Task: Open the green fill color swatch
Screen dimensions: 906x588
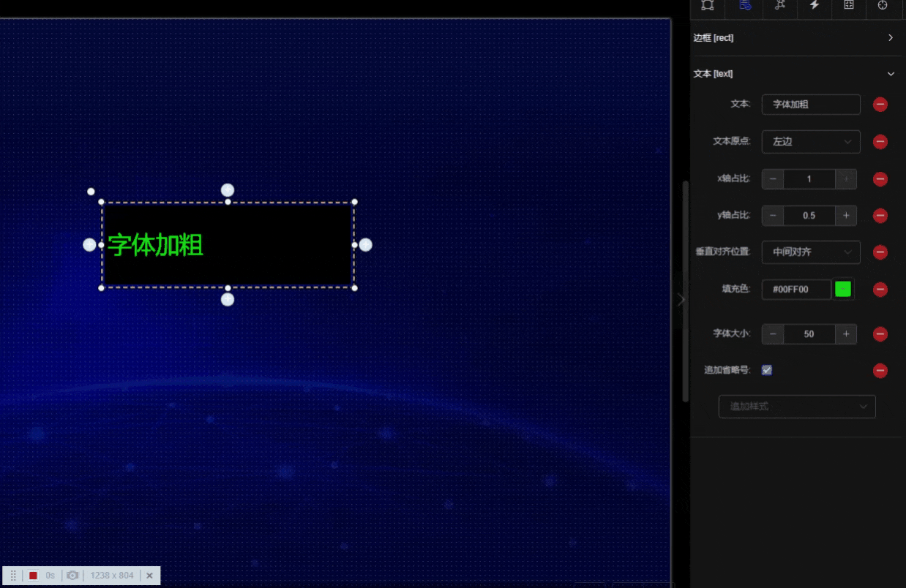Action: [x=843, y=289]
